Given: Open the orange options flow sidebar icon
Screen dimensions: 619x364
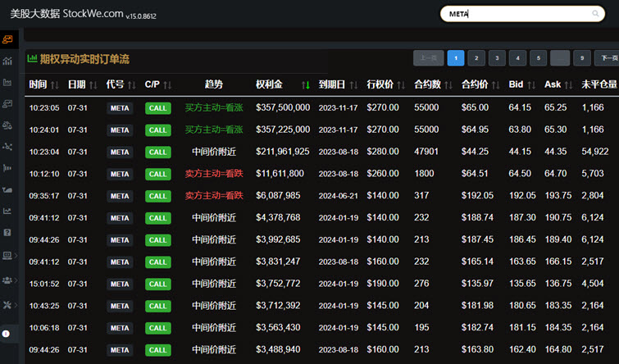Looking at the screenshot, I should point(7,39).
